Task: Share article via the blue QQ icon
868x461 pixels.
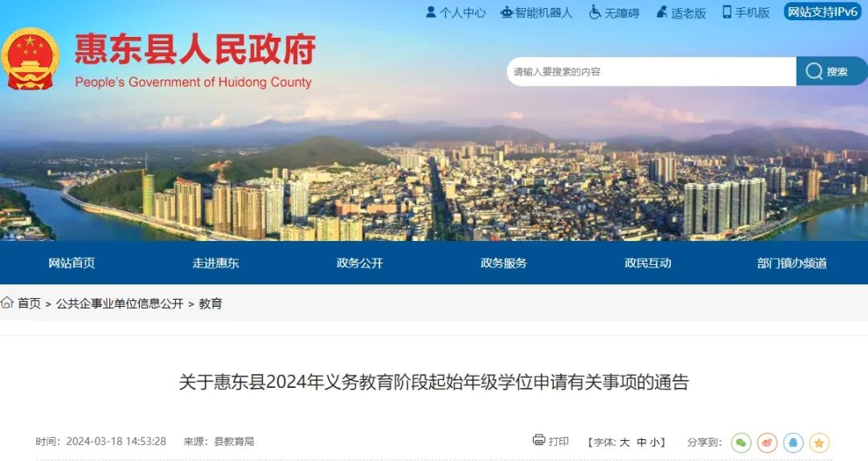Action: click(x=793, y=443)
